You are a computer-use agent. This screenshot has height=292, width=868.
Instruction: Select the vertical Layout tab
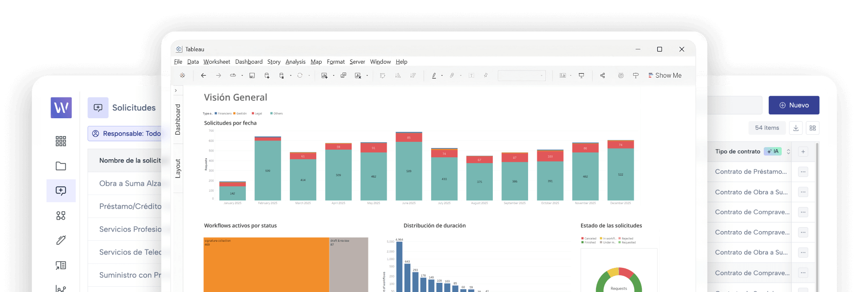[x=177, y=168]
